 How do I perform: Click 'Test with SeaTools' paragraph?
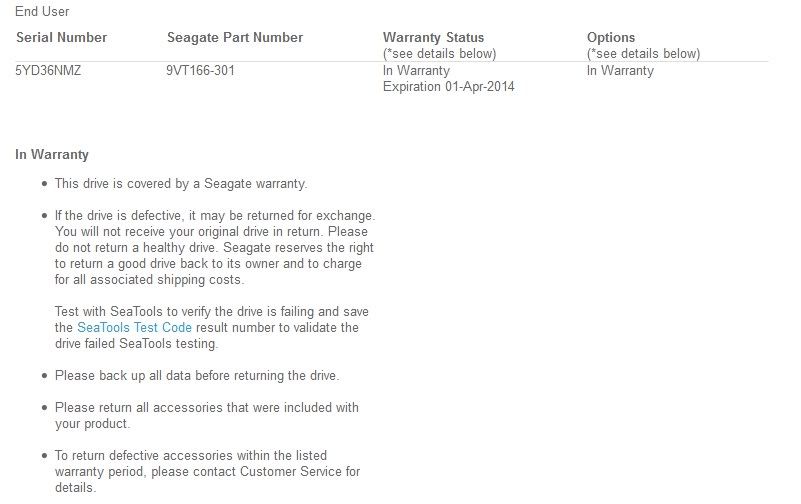(x=211, y=327)
